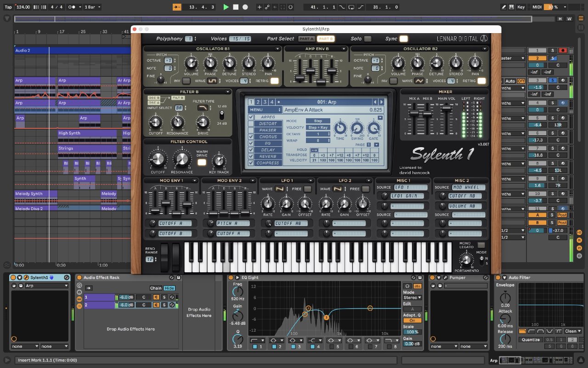
Task: Open the CHORUS effect tab
Action: click(x=267, y=137)
